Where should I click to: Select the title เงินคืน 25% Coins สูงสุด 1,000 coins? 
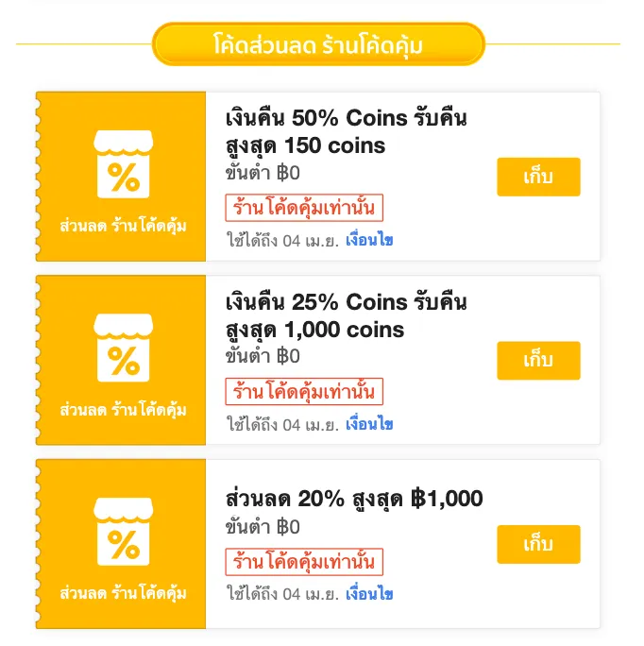346,316
